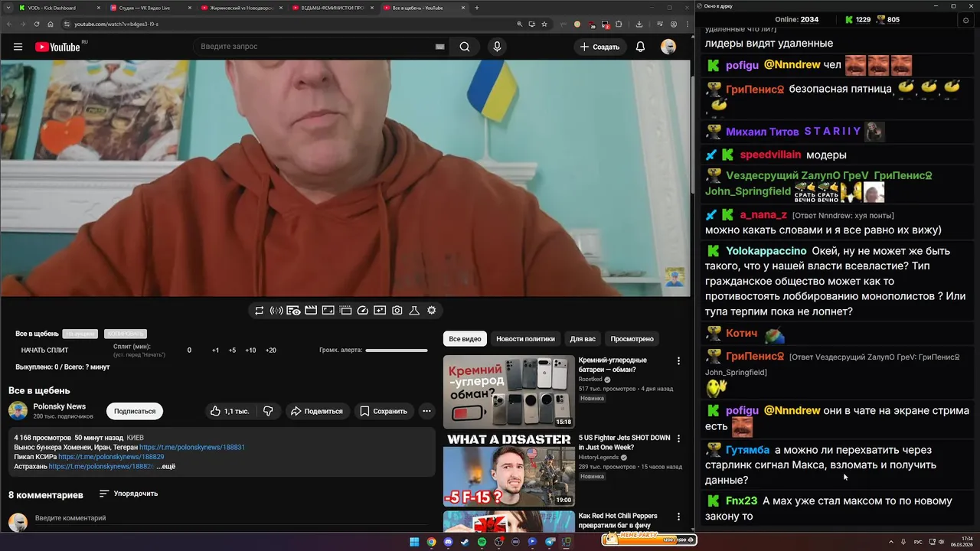Image resolution: width=980 pixels, height=551 pixels.
Task: Click the Создать button
Action: click(599, 47)
